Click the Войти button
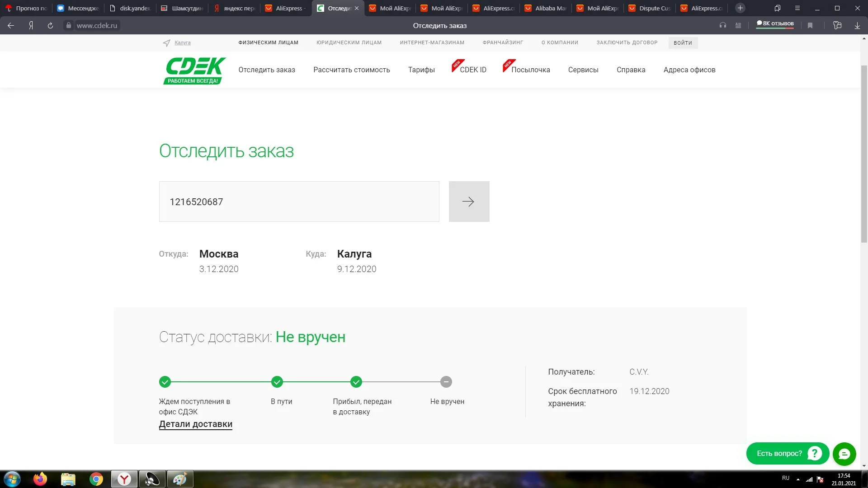Viewport: 868px width, 488px height. tap(683, 43)
